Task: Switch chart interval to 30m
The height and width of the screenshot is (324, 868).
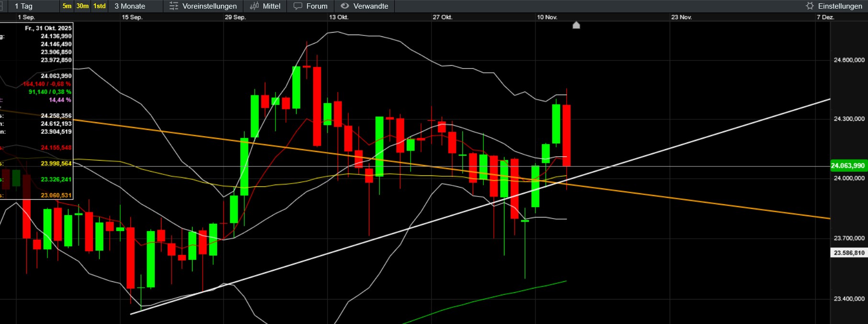Action: [x=82, y=6]
